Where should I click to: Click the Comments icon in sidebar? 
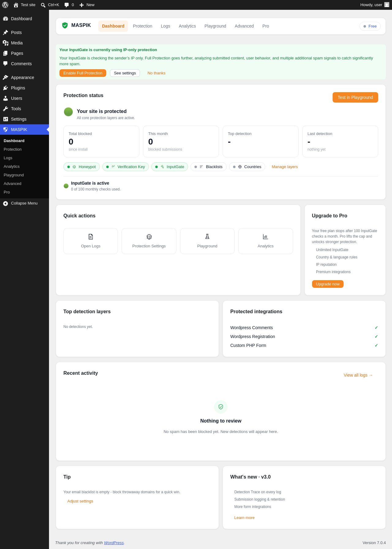(x=6, y=64)
